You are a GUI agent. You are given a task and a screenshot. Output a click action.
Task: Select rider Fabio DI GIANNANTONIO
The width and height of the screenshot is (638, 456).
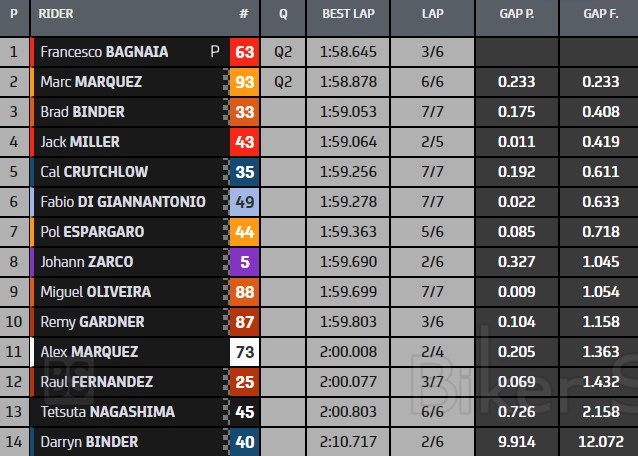(122, 202)
